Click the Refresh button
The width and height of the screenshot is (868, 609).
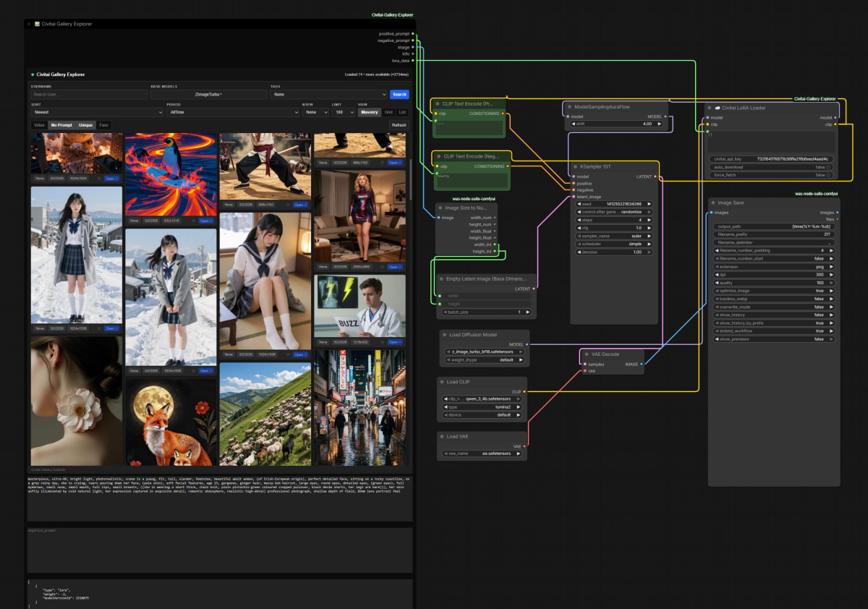[x=399, y=125]
